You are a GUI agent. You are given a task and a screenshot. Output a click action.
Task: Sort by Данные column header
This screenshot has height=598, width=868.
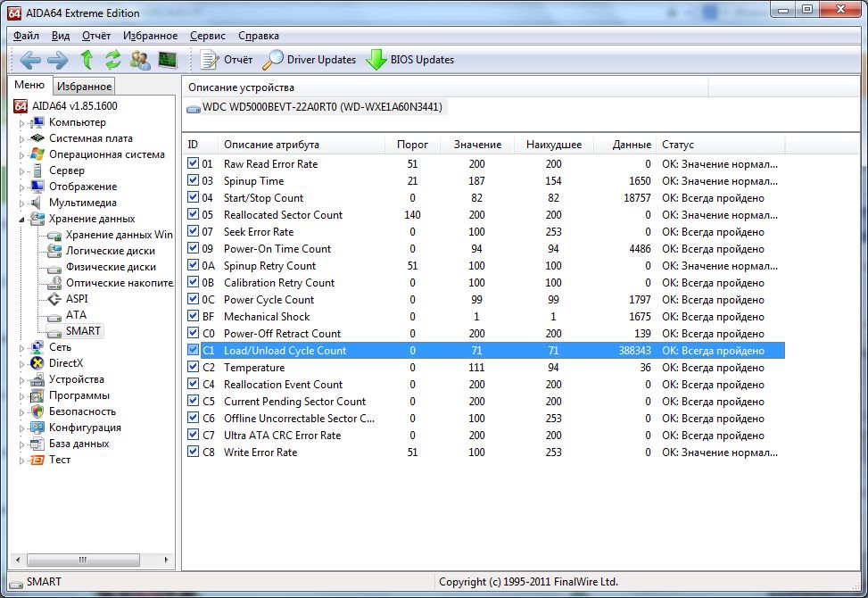click(625, 145)
